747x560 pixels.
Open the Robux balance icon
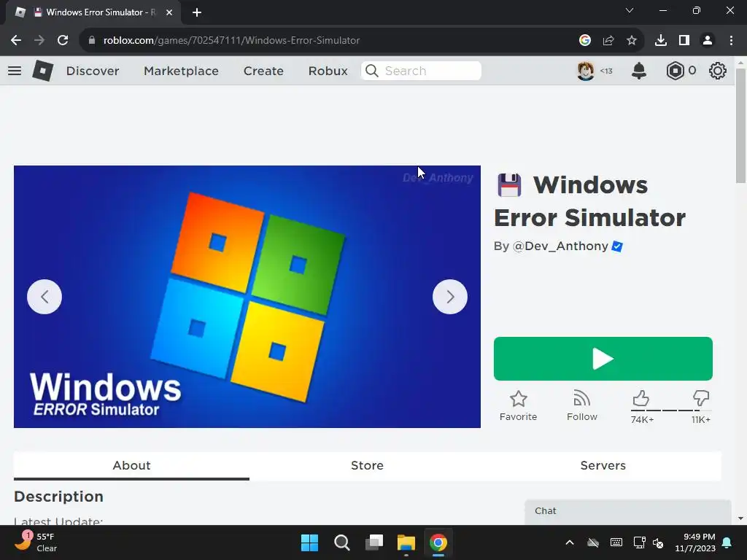coord(675,71)
